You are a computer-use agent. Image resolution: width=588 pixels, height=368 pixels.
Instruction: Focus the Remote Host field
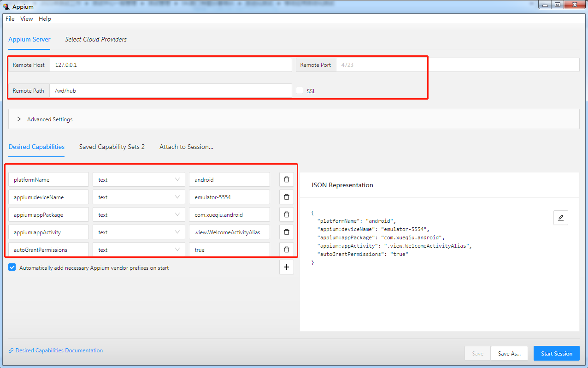(x=171, y=65)
